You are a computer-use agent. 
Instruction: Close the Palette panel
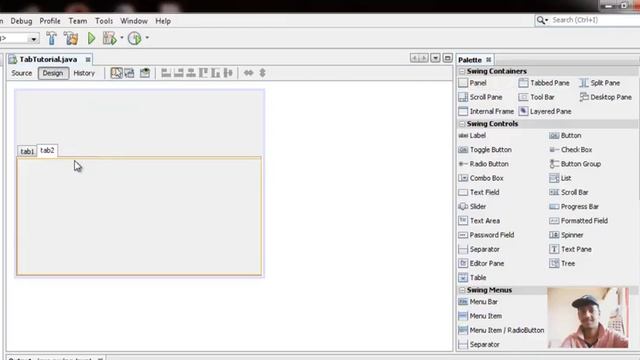tap(489, 60)
